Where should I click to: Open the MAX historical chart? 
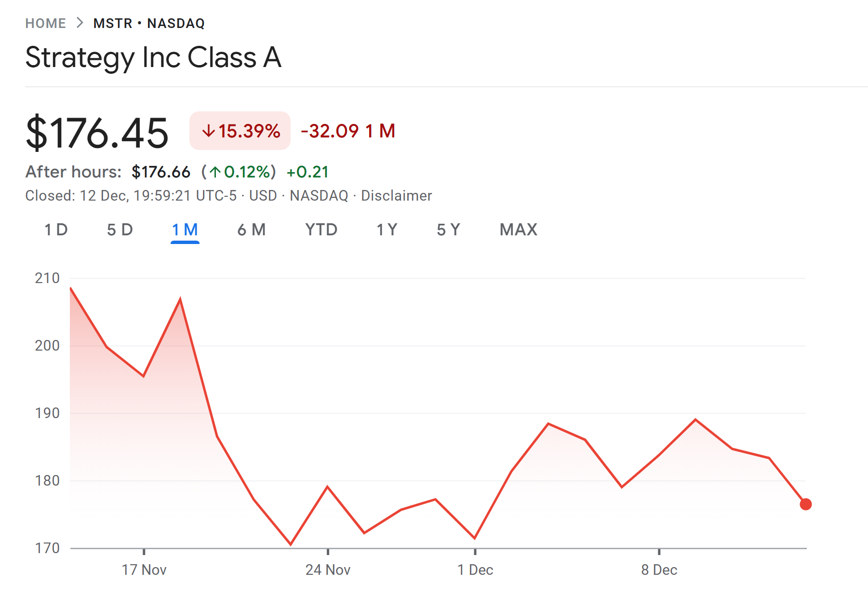click(x=518, y=230)
